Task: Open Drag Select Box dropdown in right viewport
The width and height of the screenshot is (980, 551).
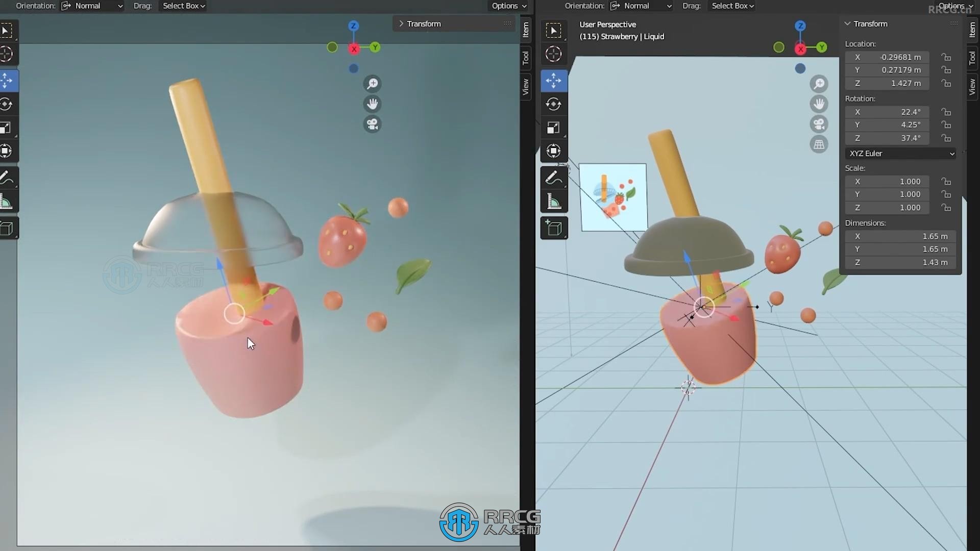Action: tap(732, 6)
